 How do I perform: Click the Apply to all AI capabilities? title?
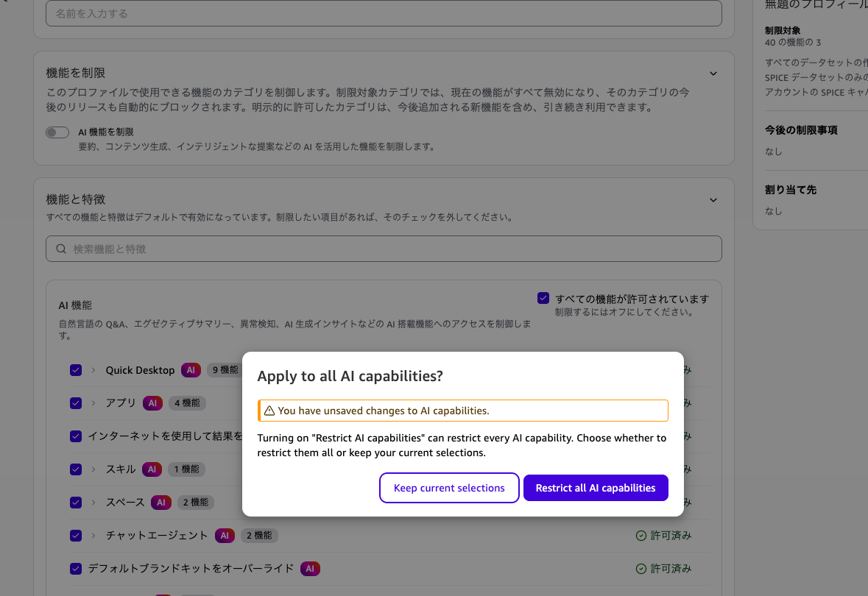click(x=350, y=376)
